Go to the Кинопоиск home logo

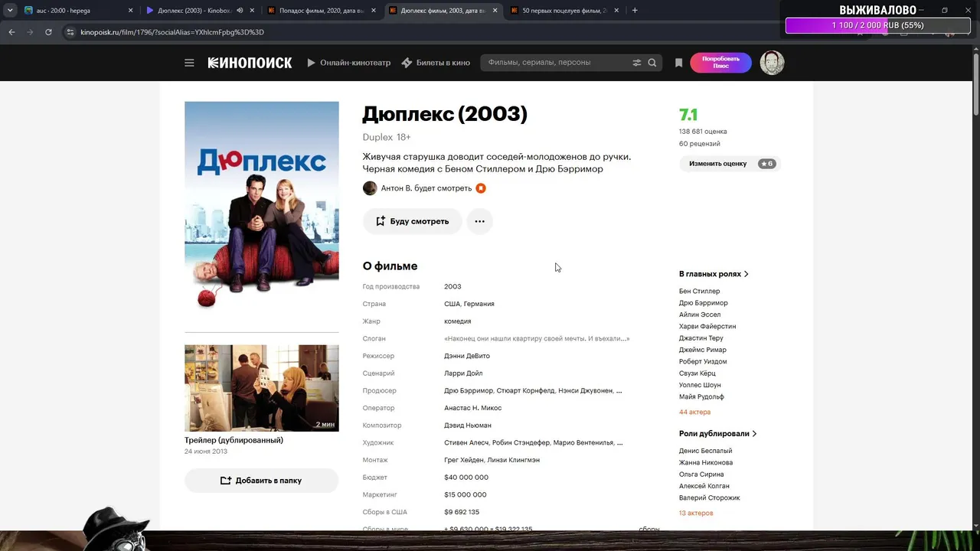(250, 63)
